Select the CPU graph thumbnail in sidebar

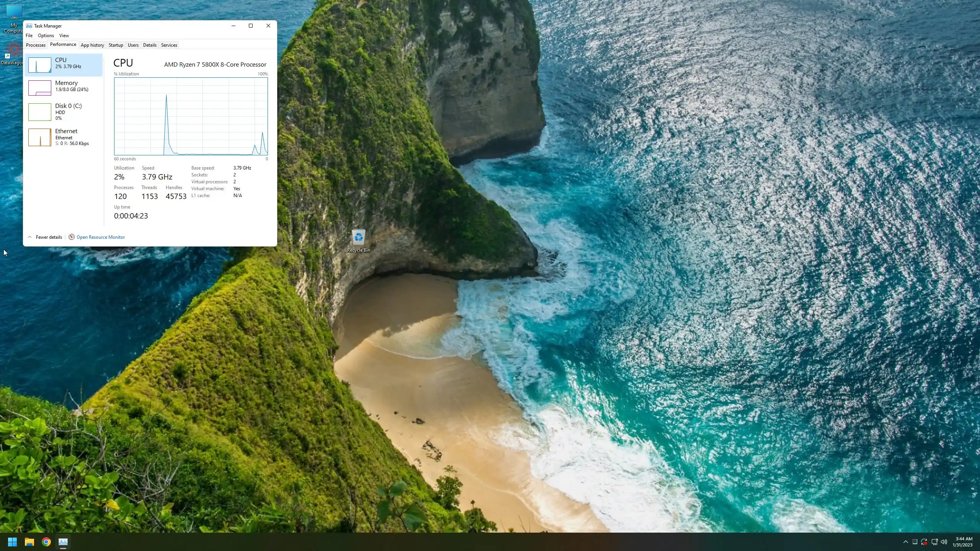(39, 65)
